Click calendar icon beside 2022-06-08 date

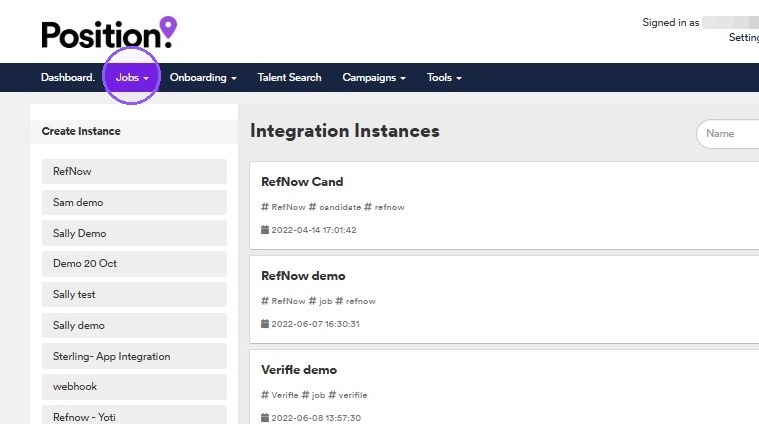[x=265, y=418]
